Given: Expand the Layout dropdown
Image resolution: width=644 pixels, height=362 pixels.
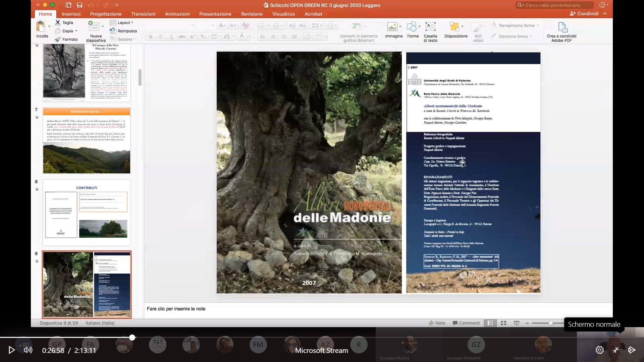Looking at the screenshot, I should (132, 22).
